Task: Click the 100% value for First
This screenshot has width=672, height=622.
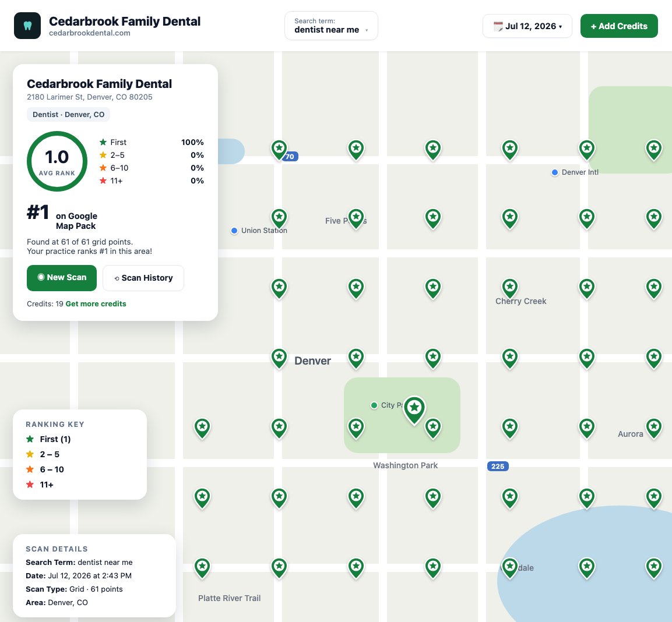Action: click(x=192, y=142)
